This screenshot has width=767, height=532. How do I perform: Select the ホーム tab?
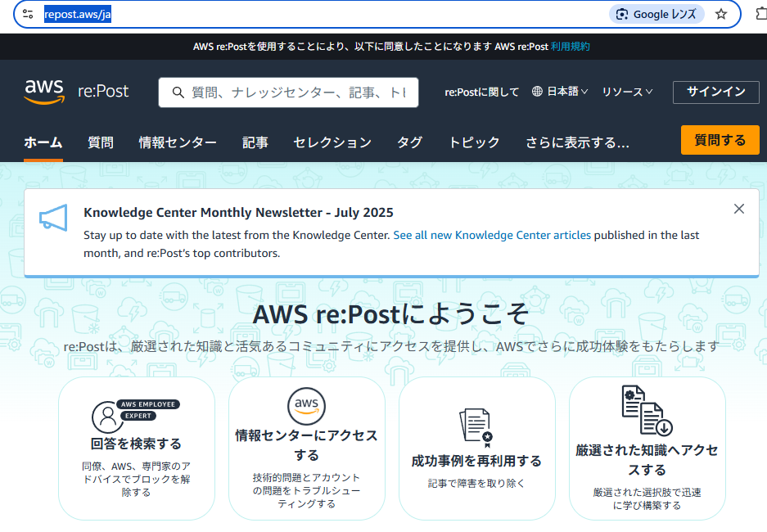(43, 142)
